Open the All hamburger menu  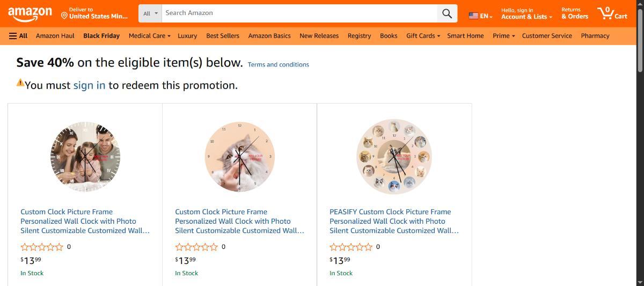pos(18,36)
